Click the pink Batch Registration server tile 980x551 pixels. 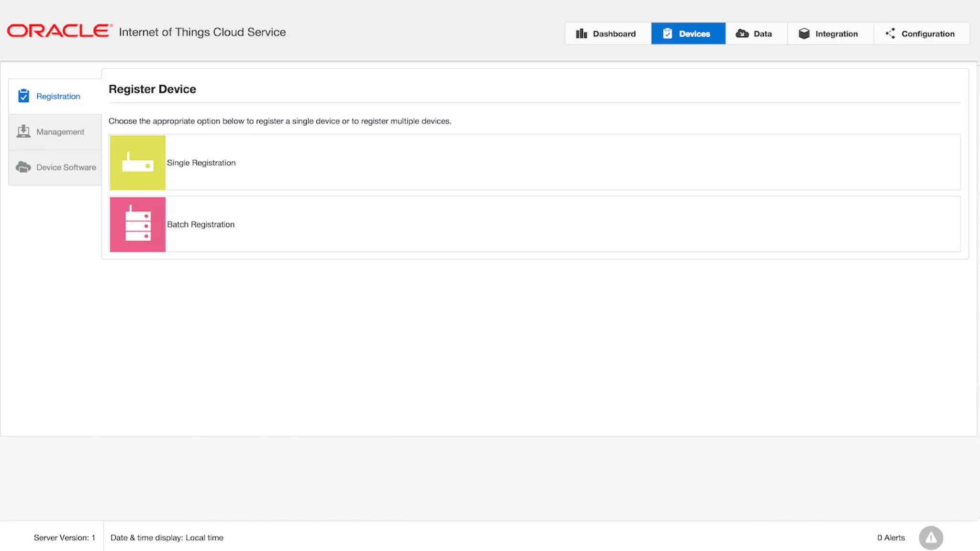138,224
